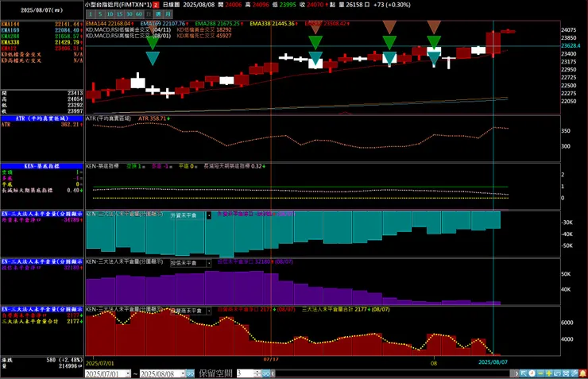Expand the start date 2025/07/01 dropdown
Viewport: 588px width, 379px height.
pyautogui.click(x=128, y=373)
